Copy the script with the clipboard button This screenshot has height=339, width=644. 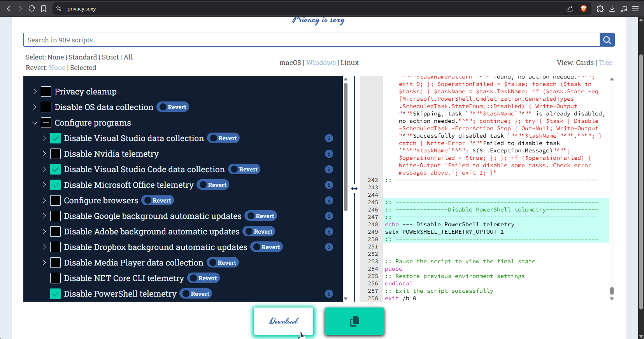[x=354, y=321]
